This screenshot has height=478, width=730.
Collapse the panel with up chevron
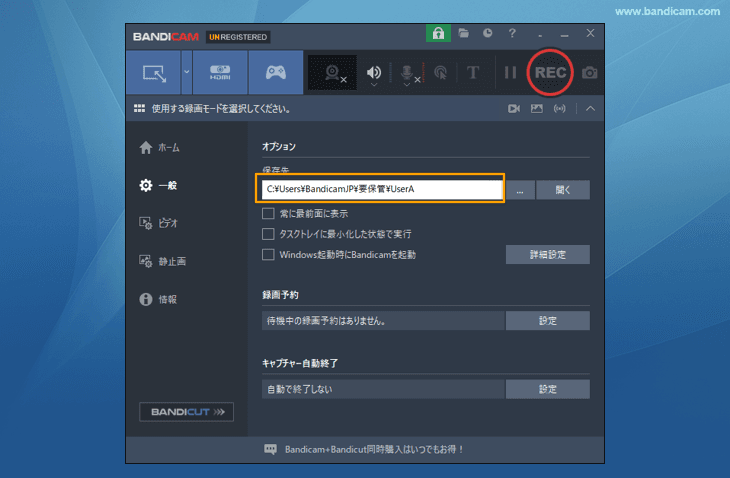point(590,108)
